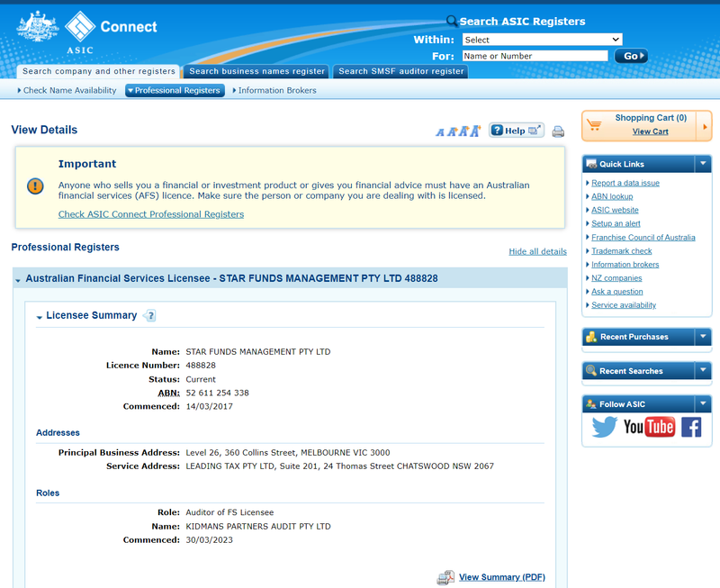Open Help in new window
Viewport: 720px width, 588px height.
coord(517,131)
